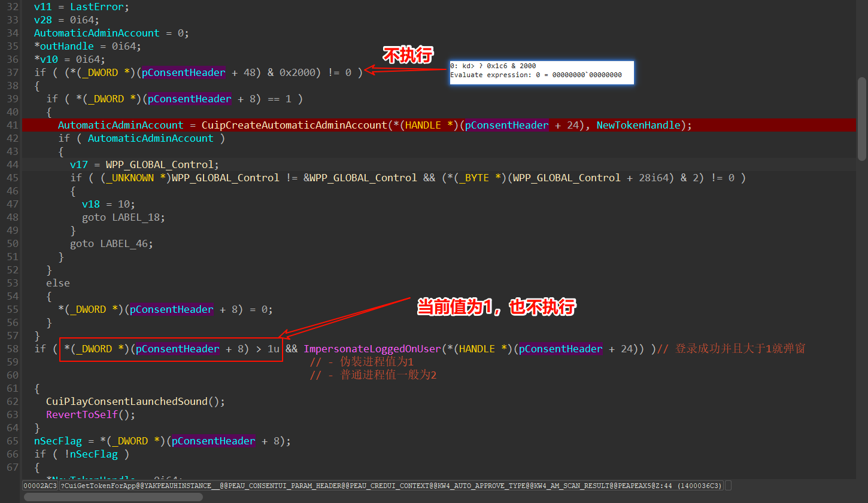Viewport: 868px width, 503px height.
Task: Select the ImpersonateLoggedOnUser function name
Action: click(372, 349)
